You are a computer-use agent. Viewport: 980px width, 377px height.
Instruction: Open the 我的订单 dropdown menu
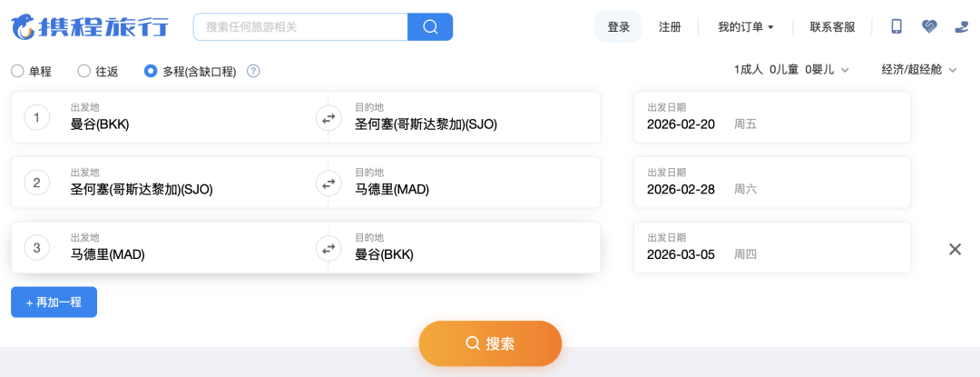[746, 27]
